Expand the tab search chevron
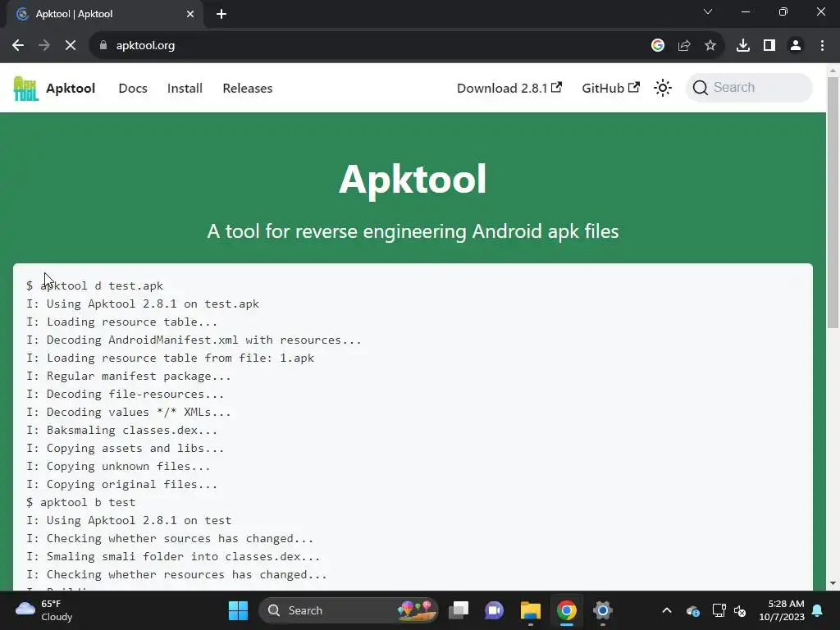840x630 pixels. 708,11
